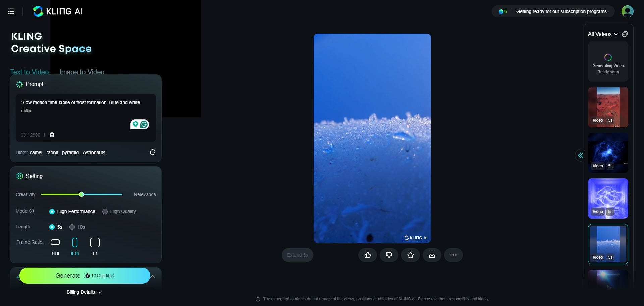Open the red Mars landscape video thumbnail
Image resolution: width=644 pixels, height=306 pixels.
608,107
